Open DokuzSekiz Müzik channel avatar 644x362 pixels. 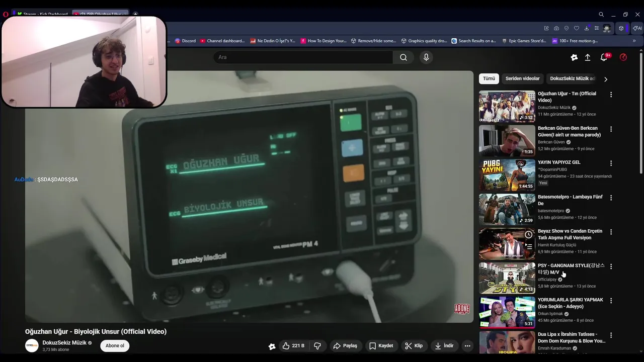coord(32,346)
